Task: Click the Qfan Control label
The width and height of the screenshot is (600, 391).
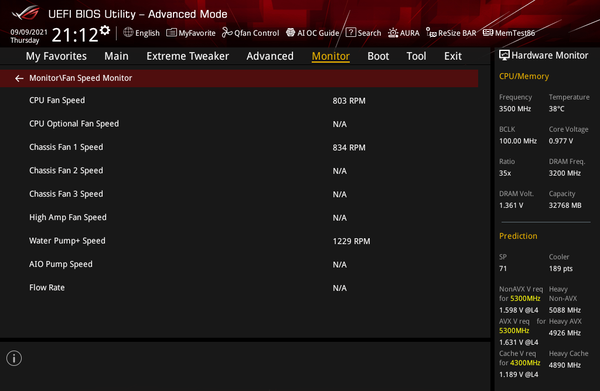Action: point(257,33)
